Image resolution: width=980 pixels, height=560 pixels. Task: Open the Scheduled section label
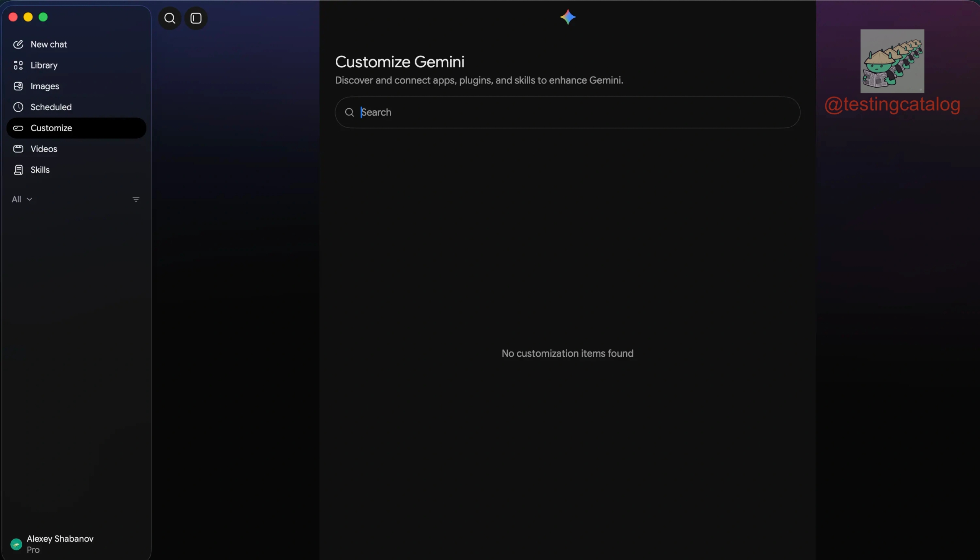(x=51, y=107)
